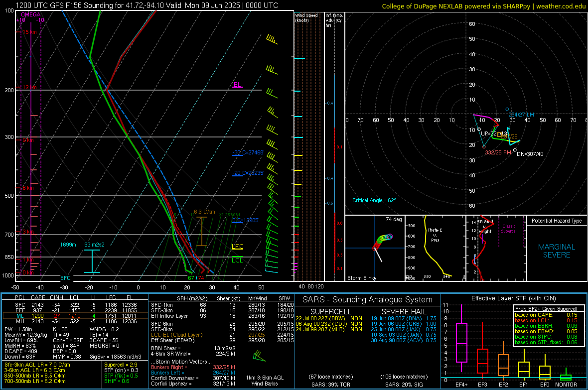
Task: Click the Classic Supercell label in SR Wind panel
Action: click(509, 229)
